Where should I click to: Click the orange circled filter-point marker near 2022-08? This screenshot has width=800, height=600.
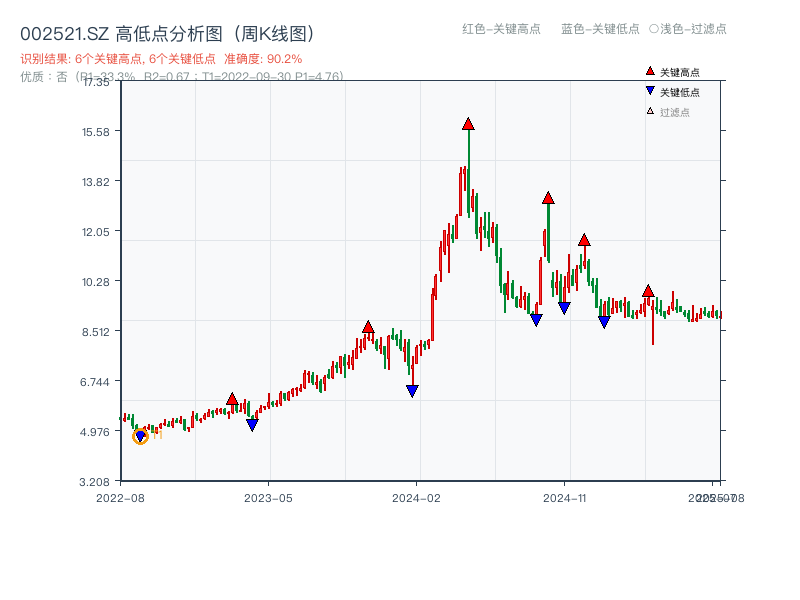click(140, 434)
